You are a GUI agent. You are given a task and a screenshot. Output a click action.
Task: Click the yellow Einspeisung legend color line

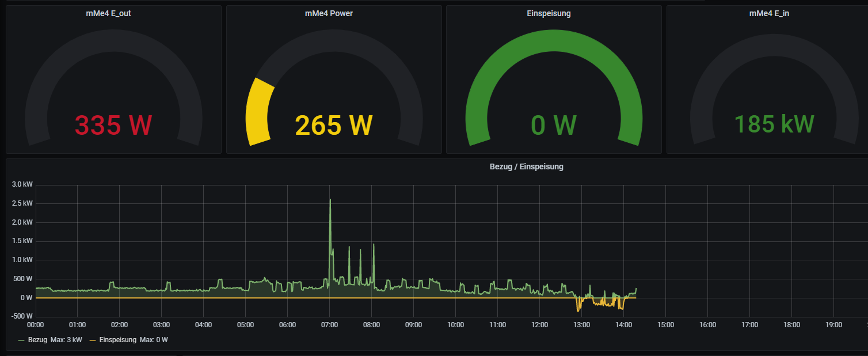pyautogui.click(x=93, y=340)
